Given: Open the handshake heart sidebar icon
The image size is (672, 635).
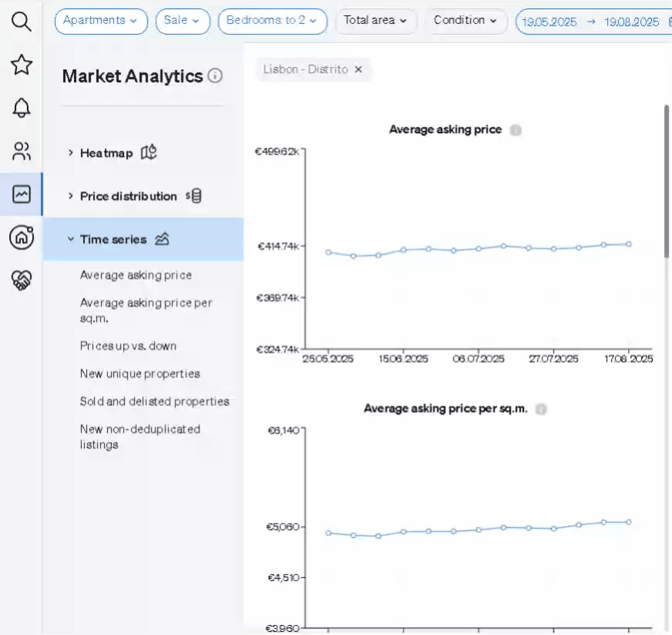Looking at the screenshot, I should (x=22, y=281).
